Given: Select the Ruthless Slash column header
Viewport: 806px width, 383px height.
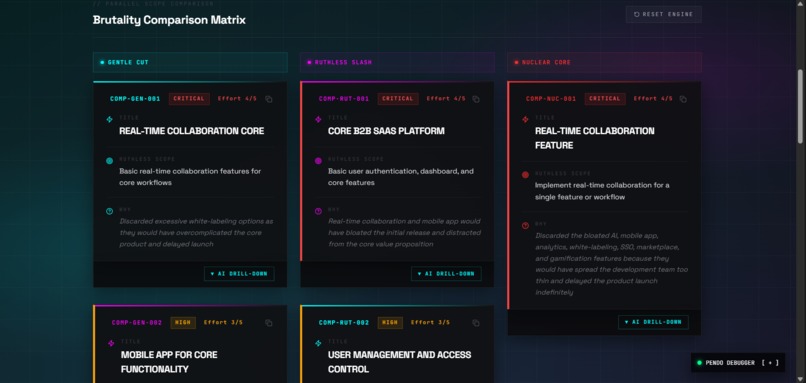Looking at the screenshot, I should coord(397,62).
